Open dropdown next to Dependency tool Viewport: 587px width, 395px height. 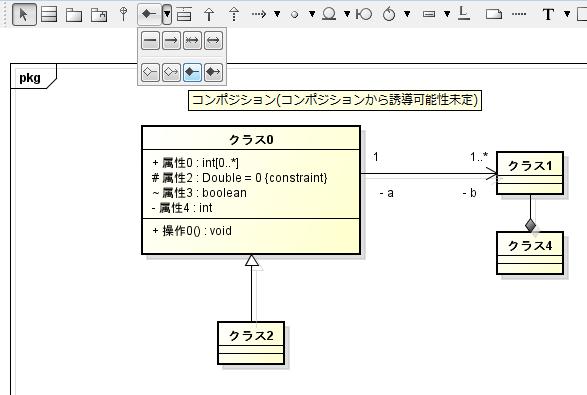click(277, 15)
